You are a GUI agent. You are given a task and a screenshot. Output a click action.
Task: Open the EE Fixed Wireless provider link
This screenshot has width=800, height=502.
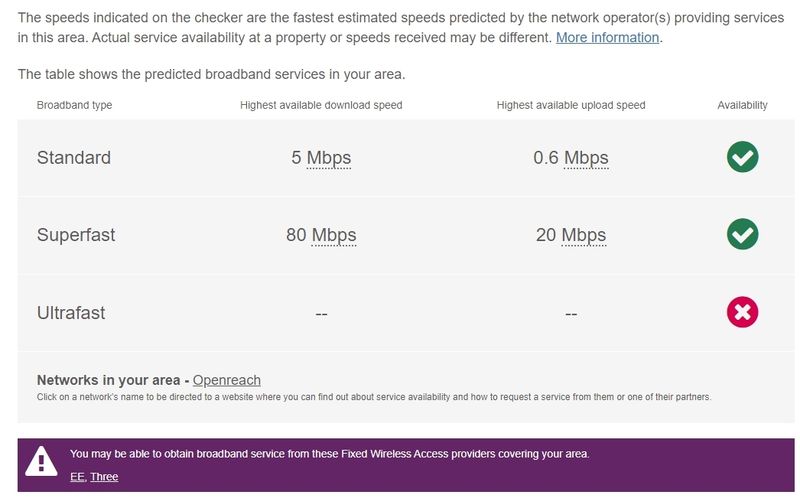click(x=77, y=477)
